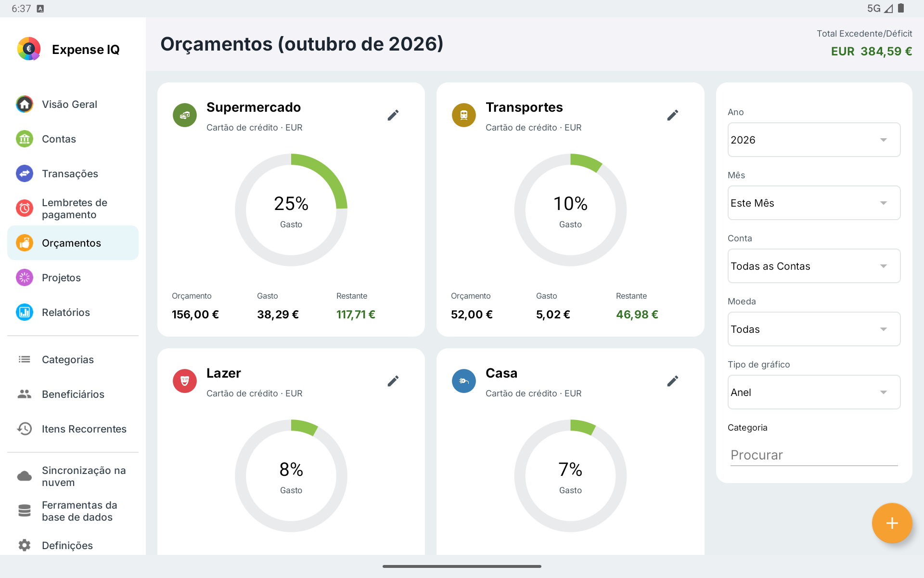Click the Transportes budget edit pencil

[x=672, y=115]
